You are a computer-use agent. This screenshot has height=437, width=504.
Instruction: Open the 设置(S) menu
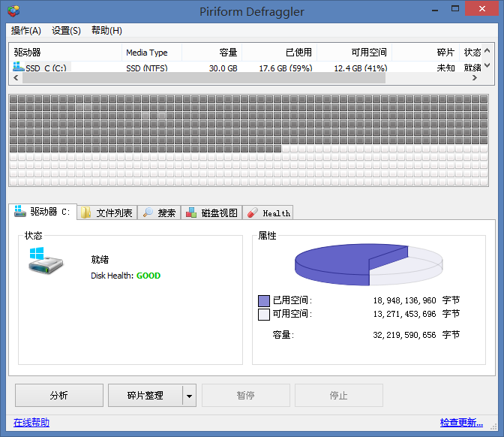click(x=66, y=31)
